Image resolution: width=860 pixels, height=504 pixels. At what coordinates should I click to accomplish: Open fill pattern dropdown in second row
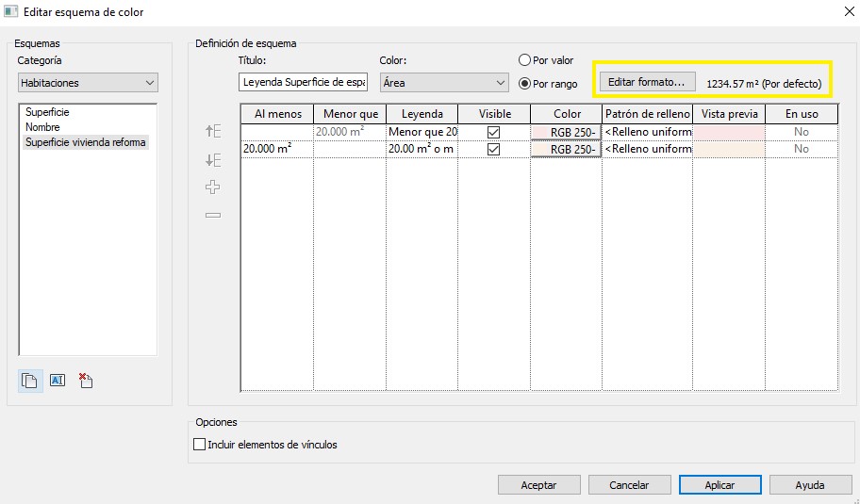647,149
